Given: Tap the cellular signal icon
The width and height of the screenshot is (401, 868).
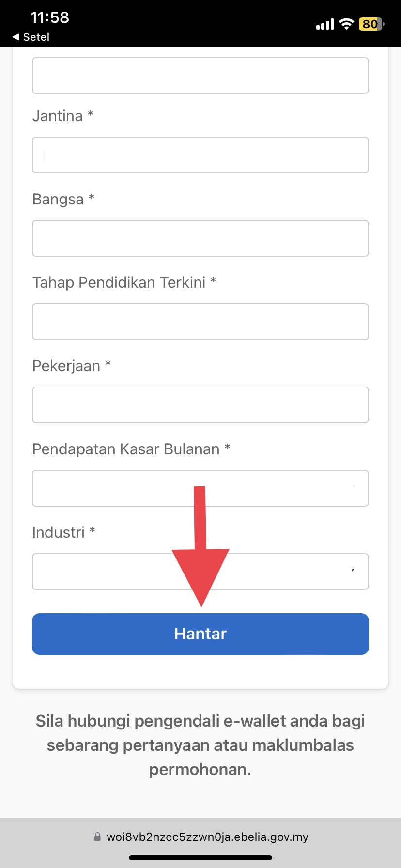Looking at the screenshot, I should [x=325, y=24].
